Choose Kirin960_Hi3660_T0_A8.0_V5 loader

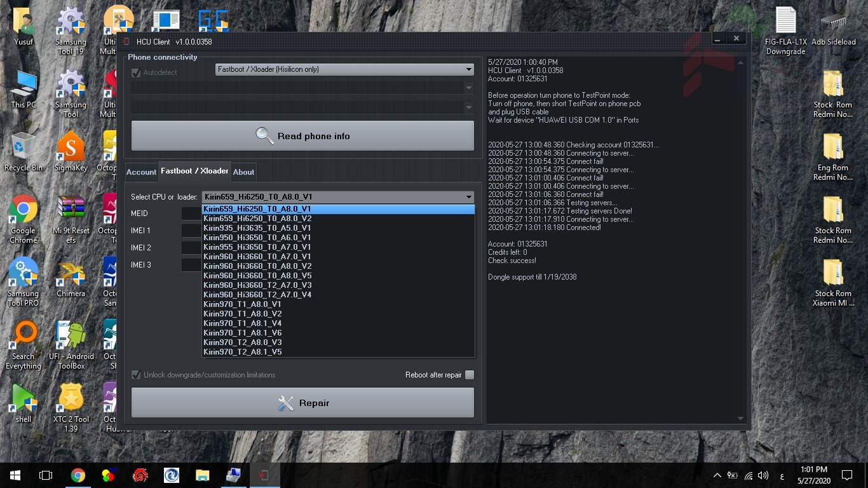click(x=338, y=276)
